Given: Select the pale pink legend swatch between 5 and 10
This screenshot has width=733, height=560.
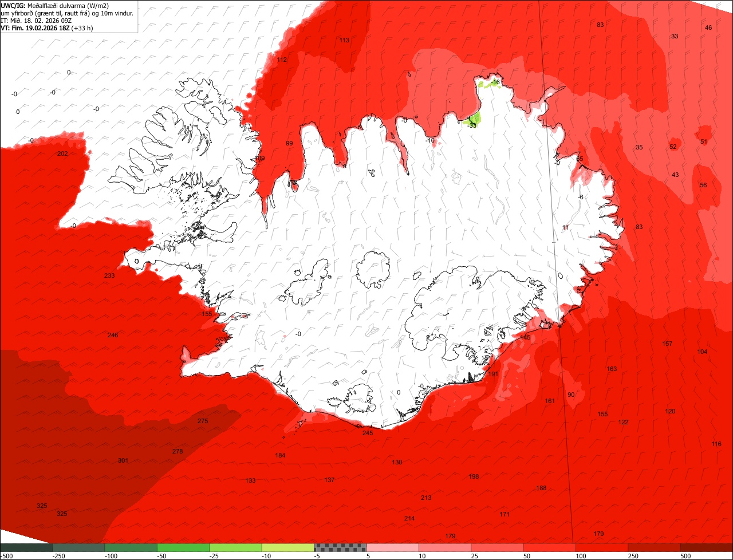Looking at the screenshot, I should click(392, 547).
